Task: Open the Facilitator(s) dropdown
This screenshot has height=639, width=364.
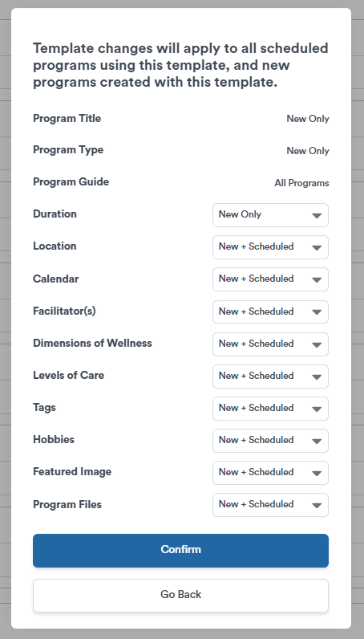Action: [x=270, y=311]
